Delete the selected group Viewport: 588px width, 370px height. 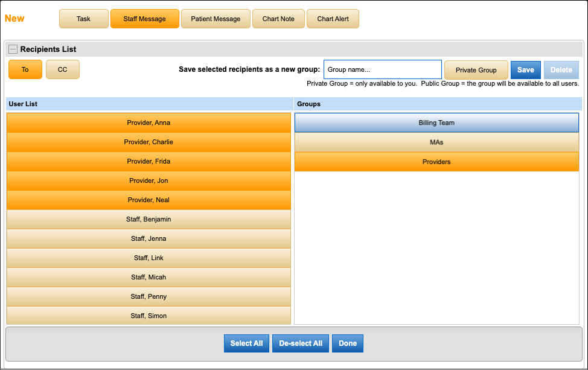tap(561, 69)
